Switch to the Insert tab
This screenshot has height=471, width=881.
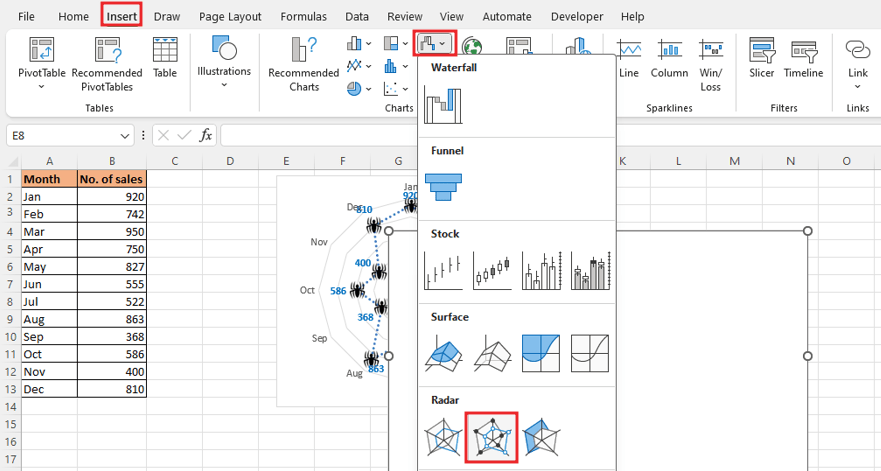pos(121,16)
